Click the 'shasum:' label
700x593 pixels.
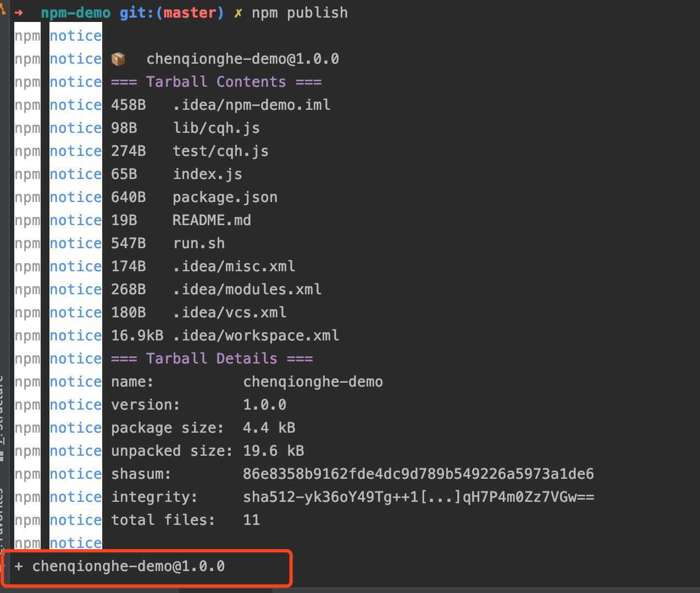point(141,474)
